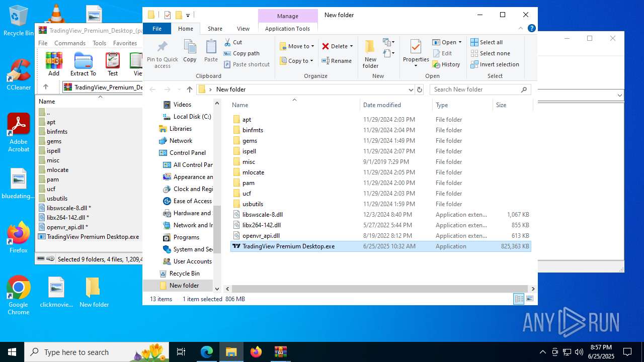Select CCleaner desktop shortcut
The image size is (644, 362).
19,74
